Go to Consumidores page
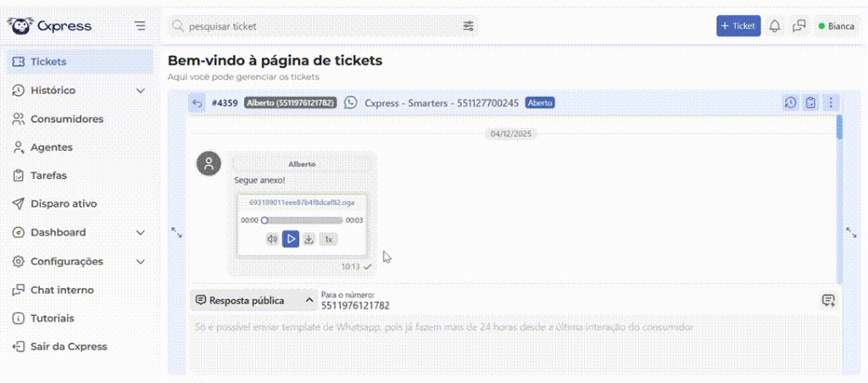 [x=66, y=119]
